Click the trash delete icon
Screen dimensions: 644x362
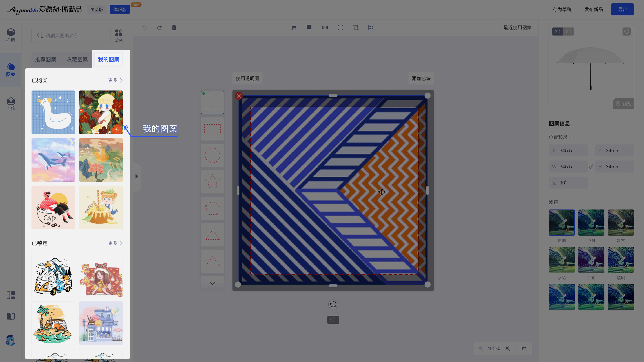[x=174, y=27]
